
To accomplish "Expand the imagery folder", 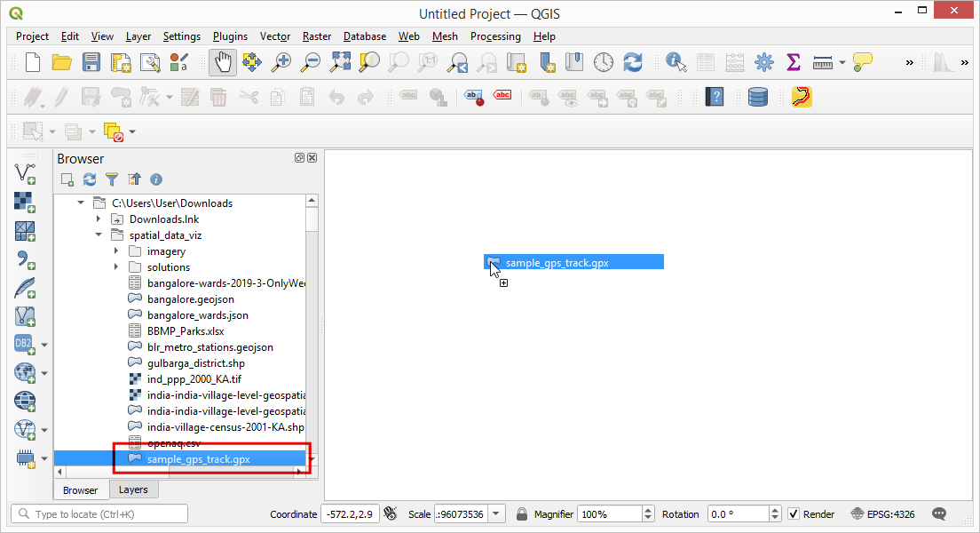I will pyautogui.click(x=115, y=251).
